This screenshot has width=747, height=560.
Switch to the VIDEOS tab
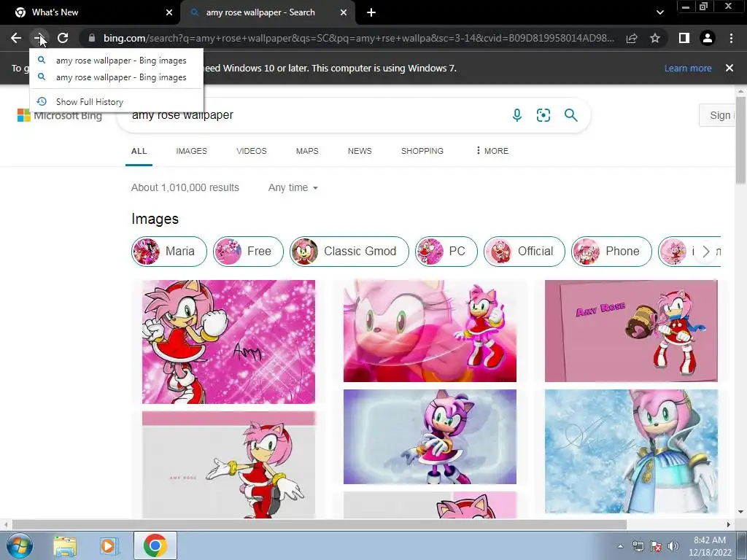point(252,151)
